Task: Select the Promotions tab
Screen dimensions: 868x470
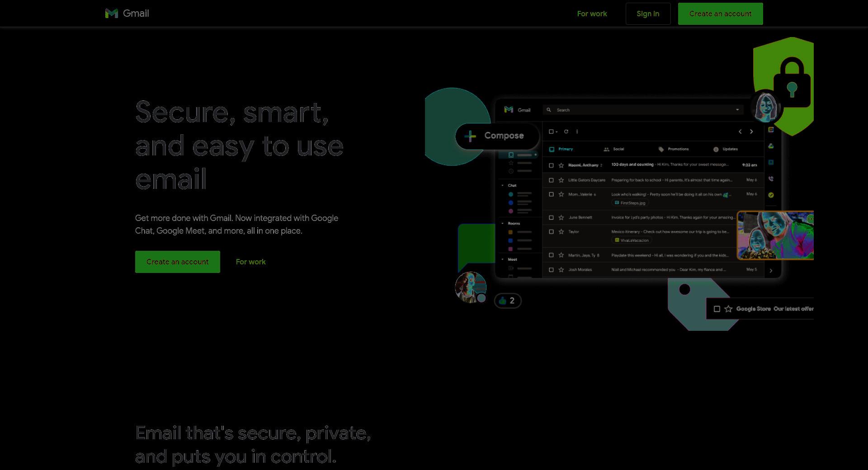Action: (x=674, y=149)
